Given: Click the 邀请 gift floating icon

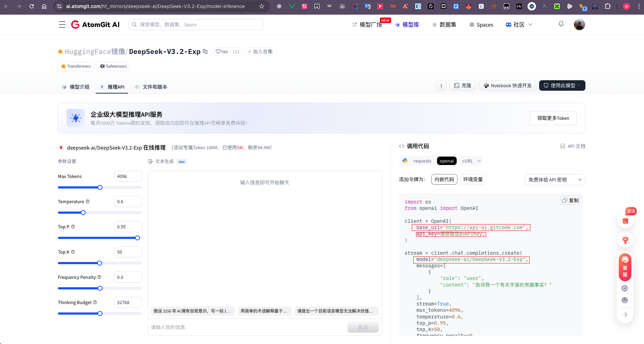Looking at the screenshot, I should pyautogui.click(x=625, y=220).
